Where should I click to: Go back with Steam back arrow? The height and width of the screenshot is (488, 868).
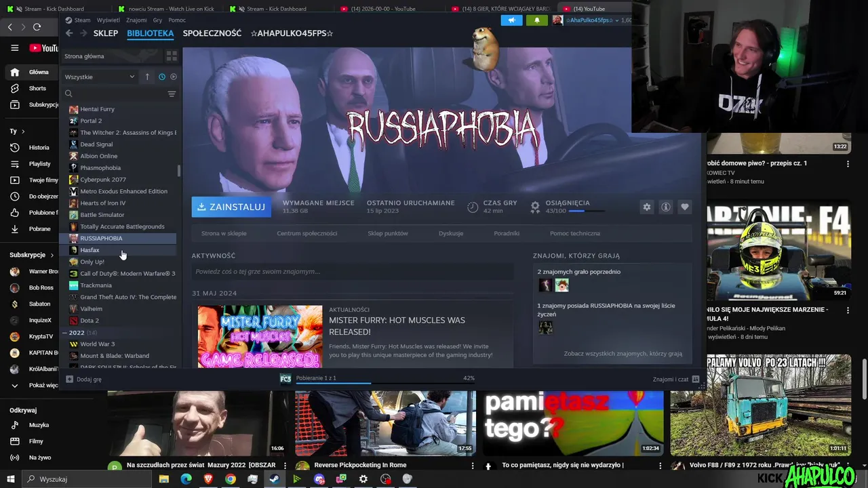click(x=69, y=33)
